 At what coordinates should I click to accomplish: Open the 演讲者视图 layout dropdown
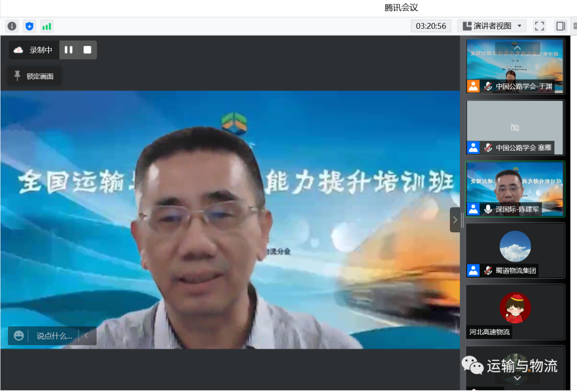click(x=492, y=26)
